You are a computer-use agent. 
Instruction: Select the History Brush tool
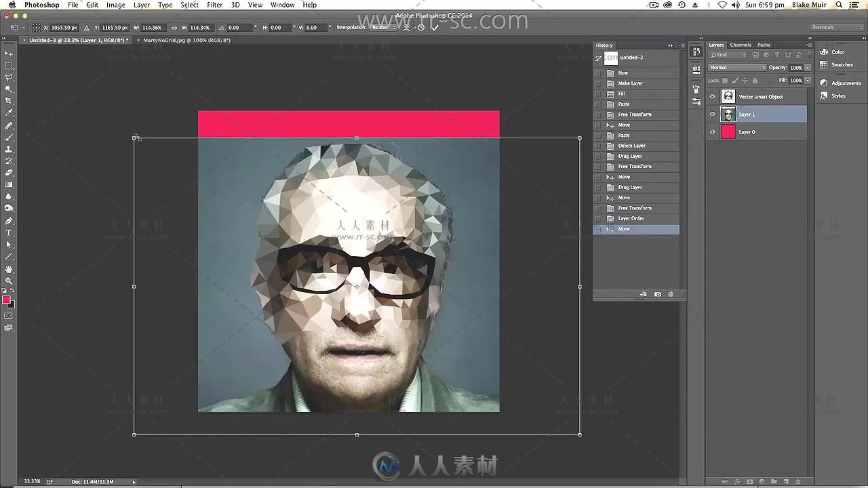(9, 161)
